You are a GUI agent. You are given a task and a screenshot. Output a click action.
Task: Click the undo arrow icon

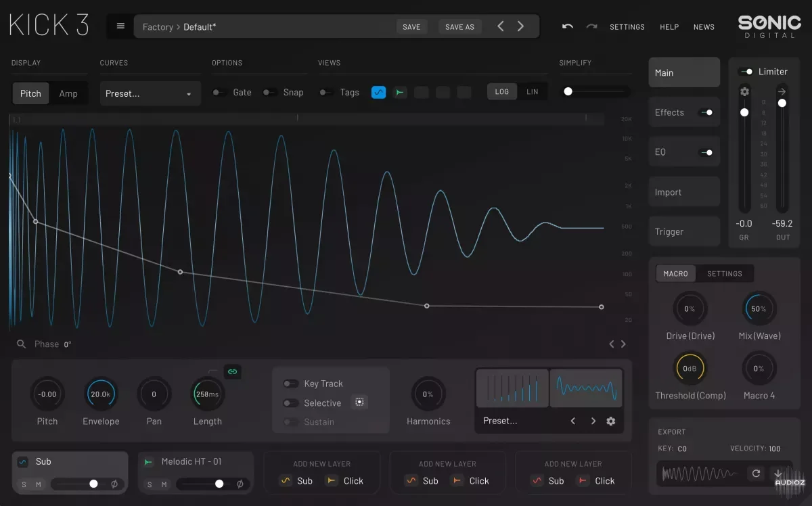click(567, 26)
